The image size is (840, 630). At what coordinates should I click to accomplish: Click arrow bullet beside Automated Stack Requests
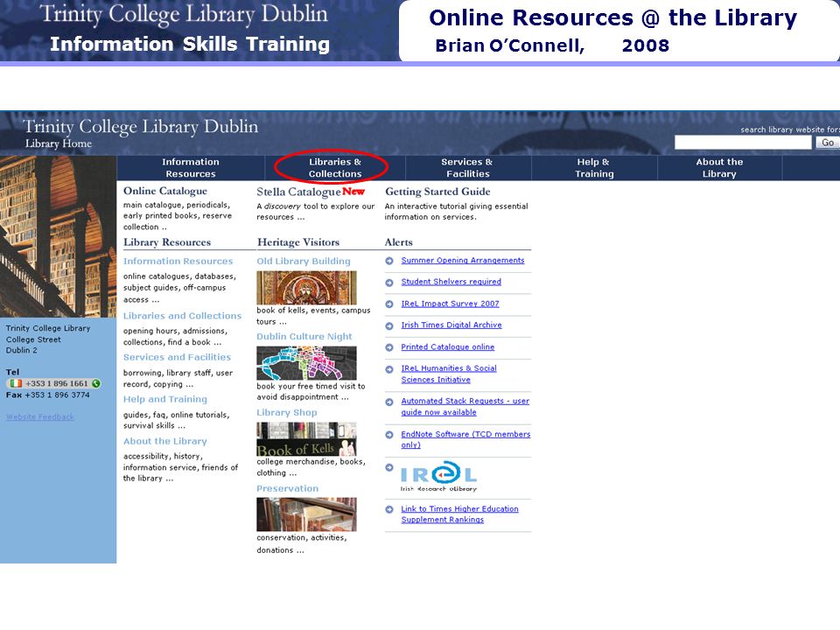pos(389,402)
